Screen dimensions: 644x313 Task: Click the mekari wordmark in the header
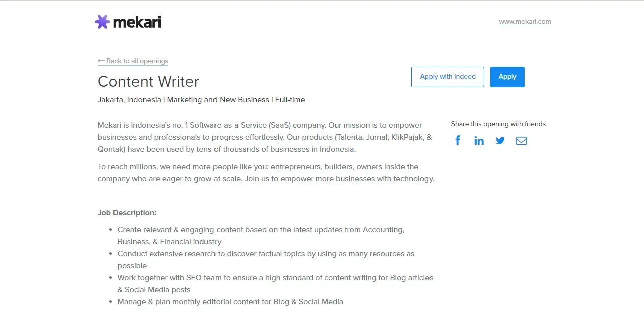coord(137,22)
